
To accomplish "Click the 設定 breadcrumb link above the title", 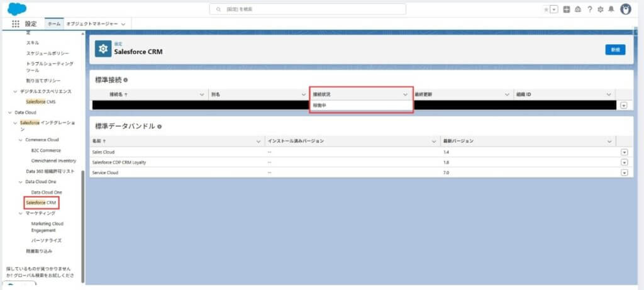I will point(118,43).
